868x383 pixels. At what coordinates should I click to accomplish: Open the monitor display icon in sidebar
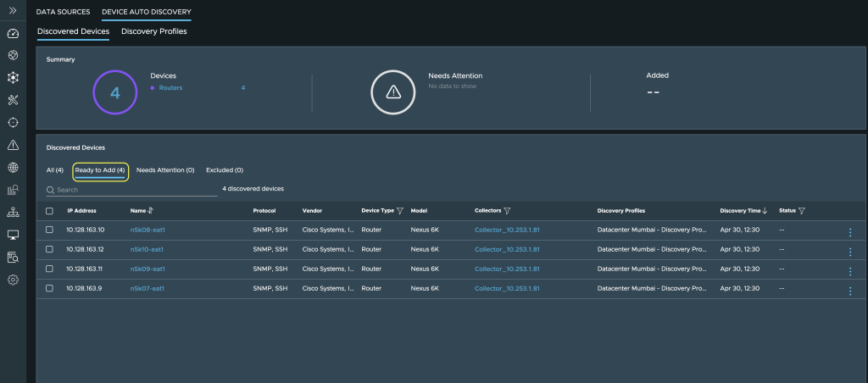(13, 235)
